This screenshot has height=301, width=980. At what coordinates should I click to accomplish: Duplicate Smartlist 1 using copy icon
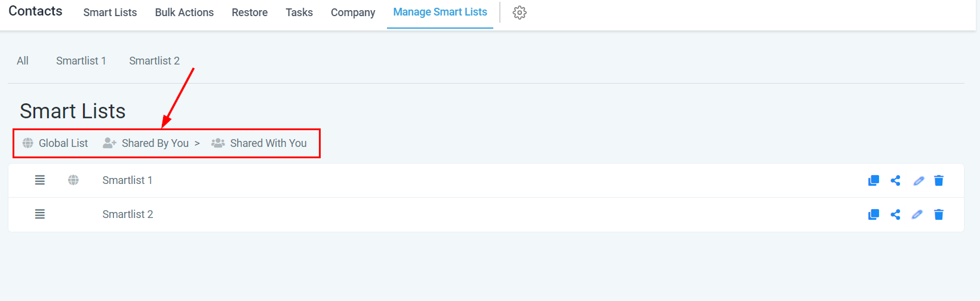873,180
